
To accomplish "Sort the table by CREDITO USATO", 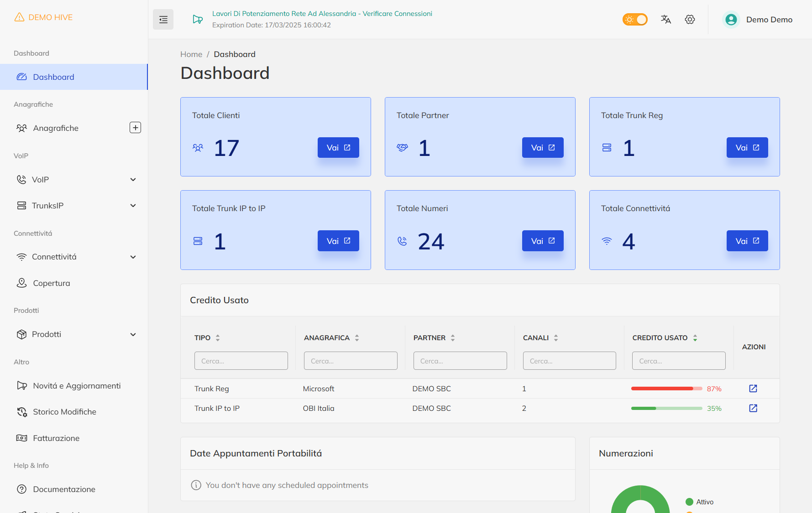I will point(695,338).
